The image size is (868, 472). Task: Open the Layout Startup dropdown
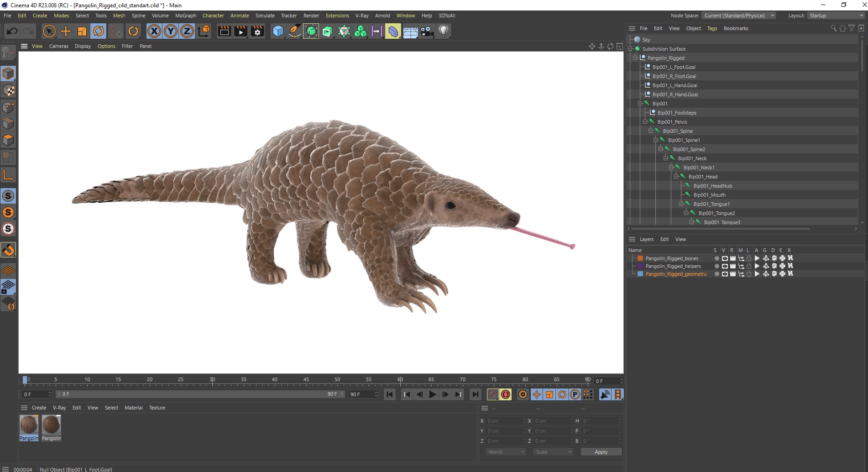[836, 16]
